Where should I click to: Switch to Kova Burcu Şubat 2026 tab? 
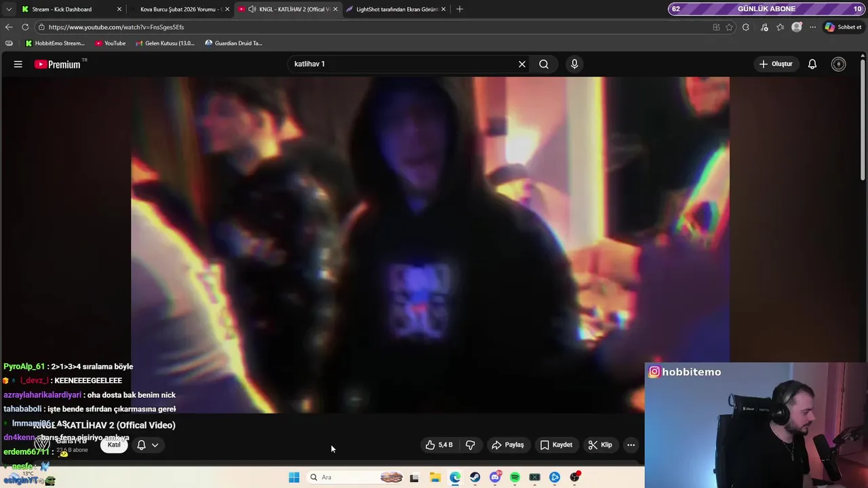tap(180, 9)
